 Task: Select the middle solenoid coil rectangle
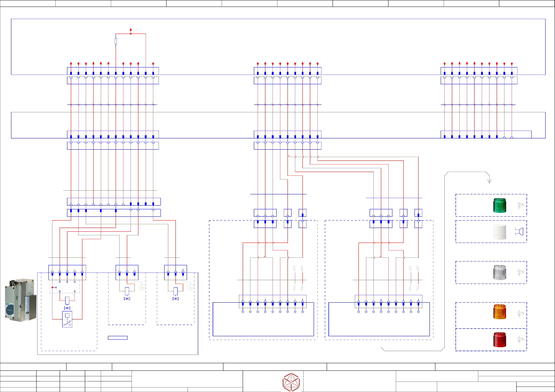tap(127, 291)
